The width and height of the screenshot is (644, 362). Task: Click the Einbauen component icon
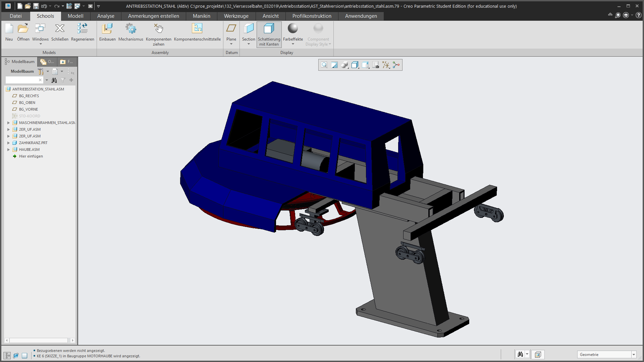tap(107, 29)
